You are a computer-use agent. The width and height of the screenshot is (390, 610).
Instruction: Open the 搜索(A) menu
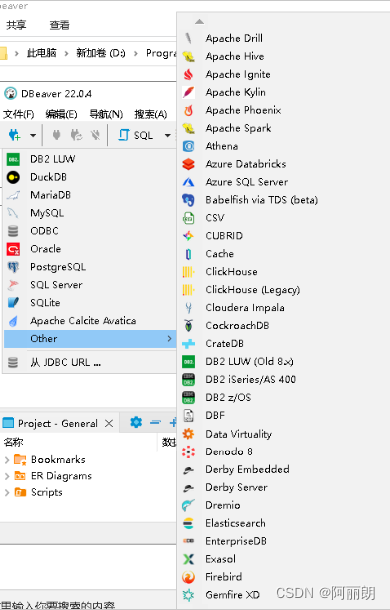click(x=151, y=114)
